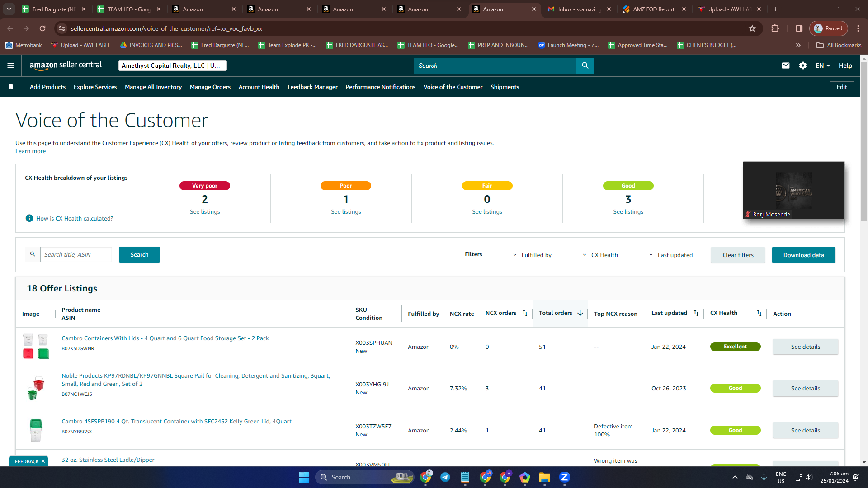Open the EN language dropdown

pos(823,66)
